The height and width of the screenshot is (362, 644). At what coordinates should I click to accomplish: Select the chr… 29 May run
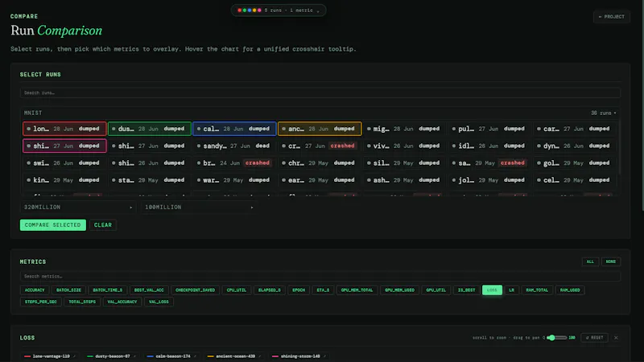click(x=320, y=163)
